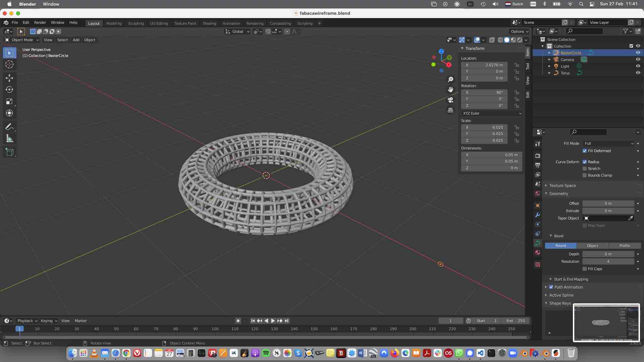Toggle Radius checkbox under Curve Deform
This screenshot has width=644, height=362.
pyautogui.click(x=585, y=162)
